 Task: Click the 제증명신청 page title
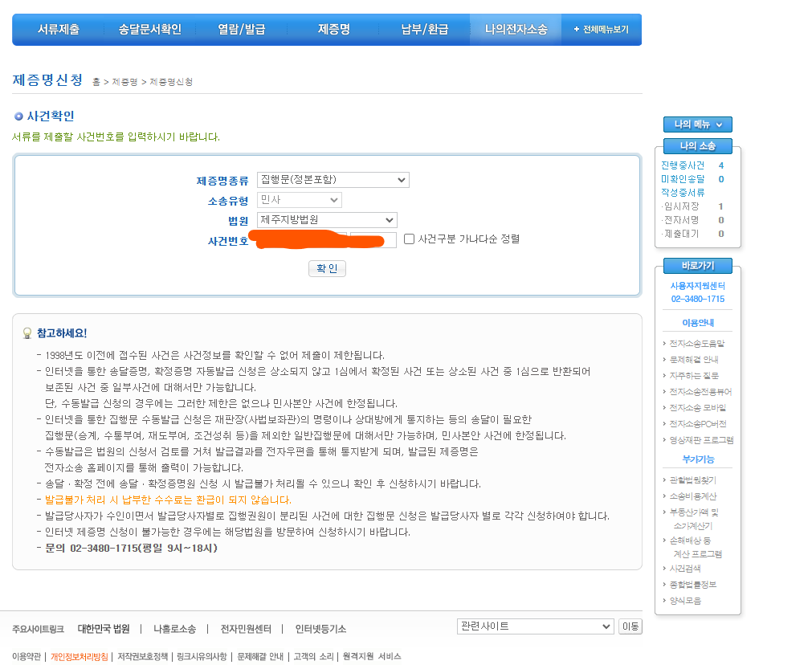pyautogui.click(x=47, y=80)
